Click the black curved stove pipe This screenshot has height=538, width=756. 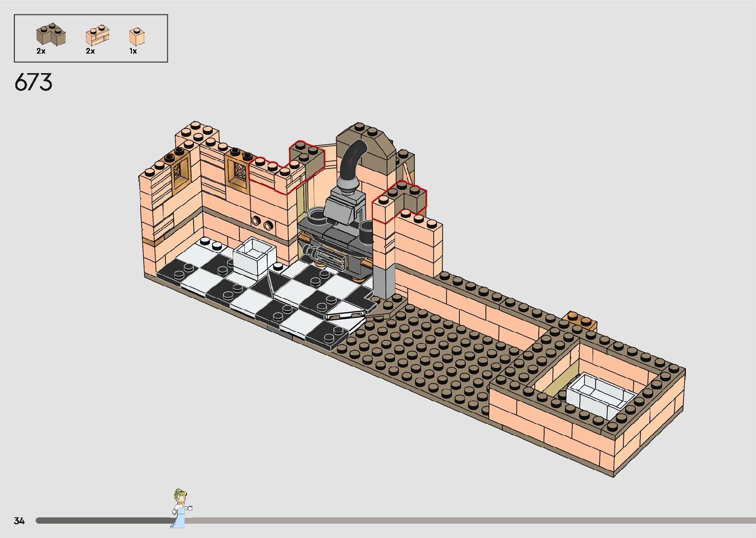click(353, 161)
